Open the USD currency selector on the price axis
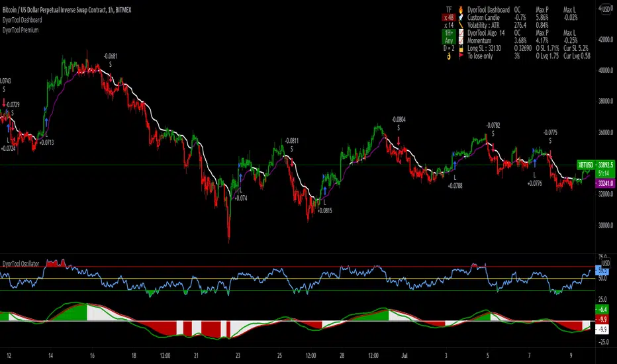Viewport: 617px width, 364px height. 606,9
